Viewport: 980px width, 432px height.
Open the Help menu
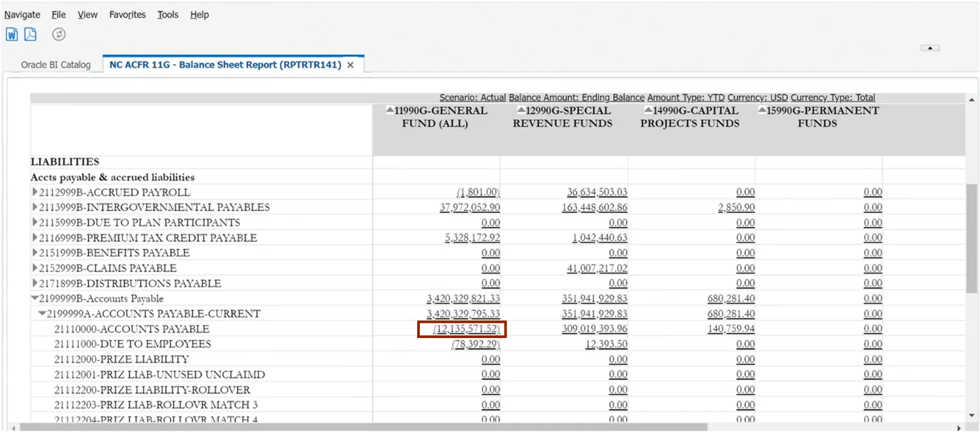(x=200, y=14)
